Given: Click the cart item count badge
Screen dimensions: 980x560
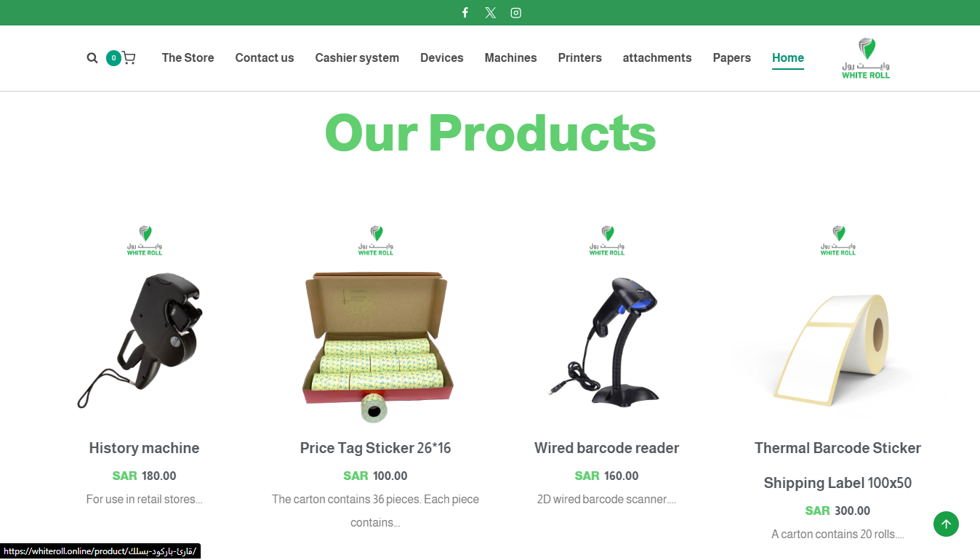Looking at the screenshot, I should 113,58.
